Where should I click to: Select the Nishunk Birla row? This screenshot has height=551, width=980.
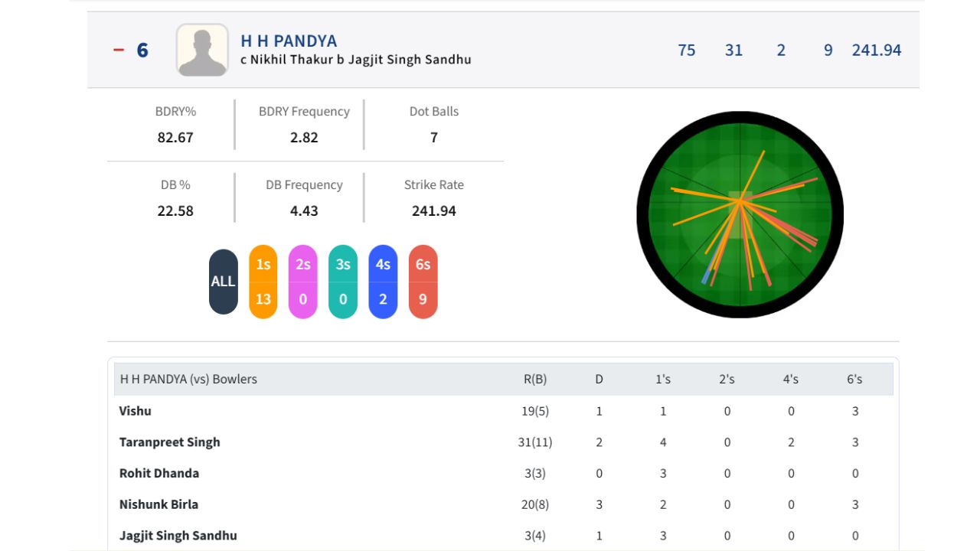click(x=158, y=504)
